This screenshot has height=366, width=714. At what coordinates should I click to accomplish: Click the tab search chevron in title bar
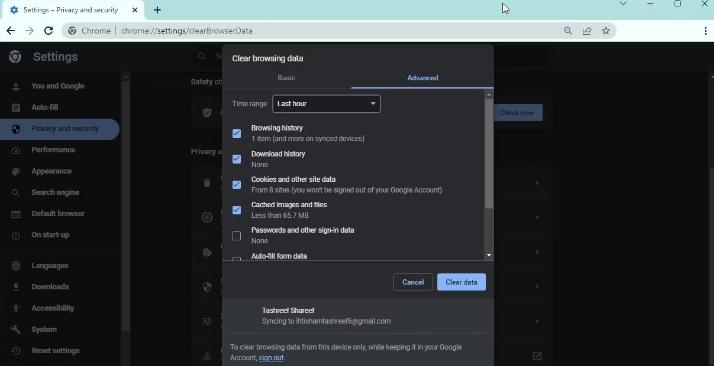tap(623, 4)
